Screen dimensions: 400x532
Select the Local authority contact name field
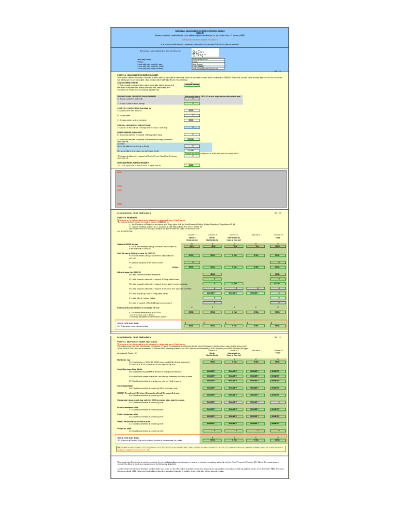coord(209,64)
